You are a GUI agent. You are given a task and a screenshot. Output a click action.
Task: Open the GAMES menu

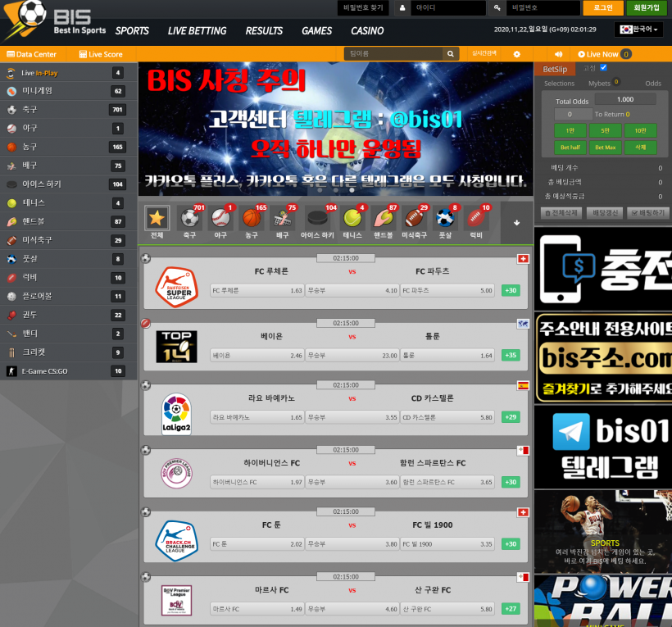pos(316,31)
